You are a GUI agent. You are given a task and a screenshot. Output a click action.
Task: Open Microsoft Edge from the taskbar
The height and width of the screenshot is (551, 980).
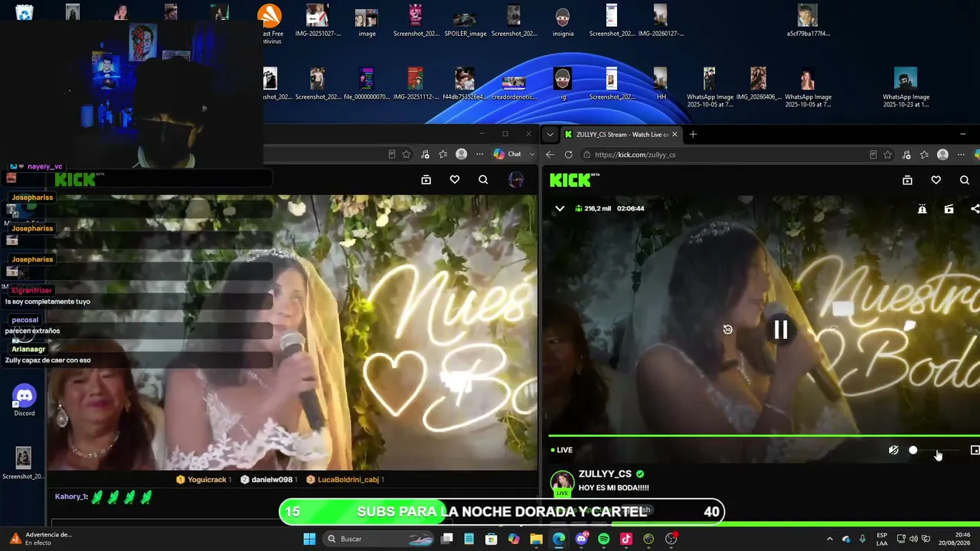[x=559, y=539]
